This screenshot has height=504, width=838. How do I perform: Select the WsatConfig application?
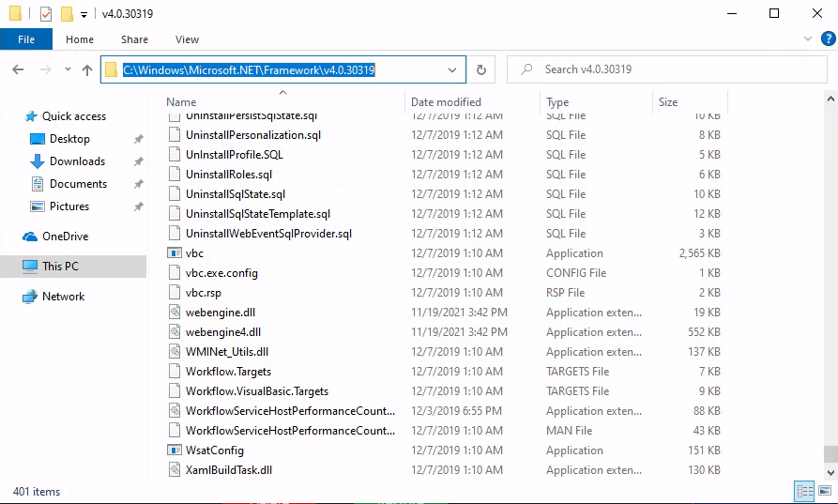tap(214, 451)
